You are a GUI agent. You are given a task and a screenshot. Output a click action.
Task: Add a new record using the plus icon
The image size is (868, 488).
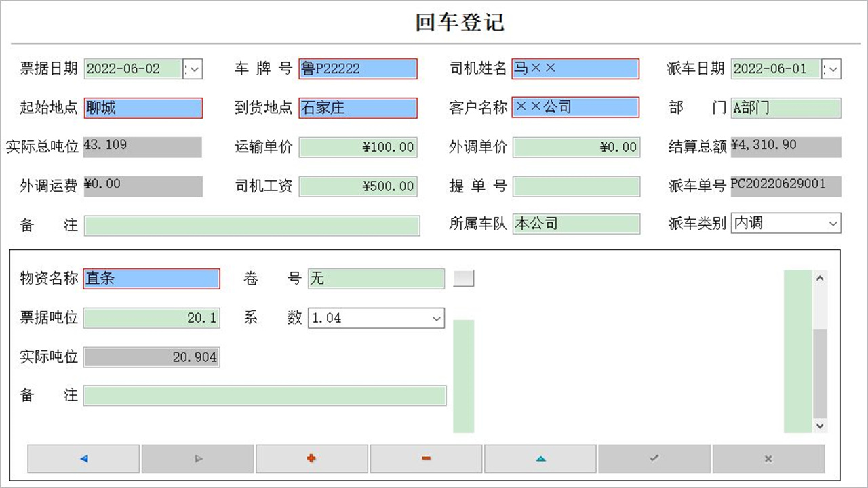tap(311, 458)
